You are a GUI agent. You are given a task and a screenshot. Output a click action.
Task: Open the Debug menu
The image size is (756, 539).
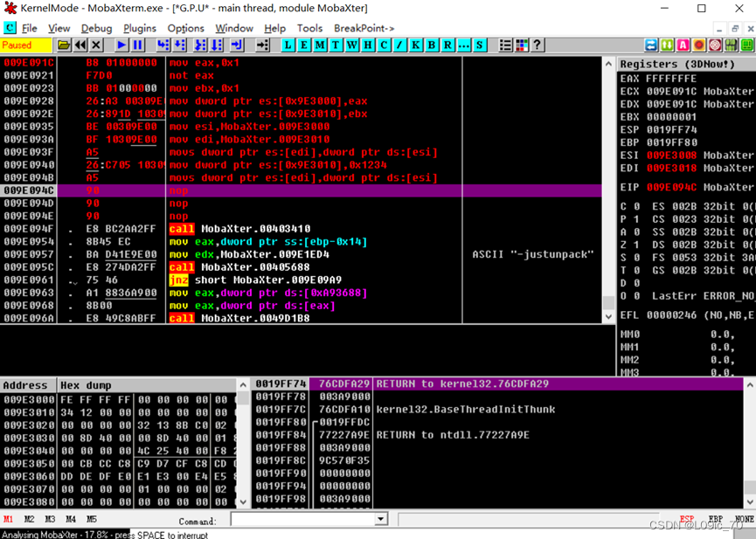pos(96,29)
